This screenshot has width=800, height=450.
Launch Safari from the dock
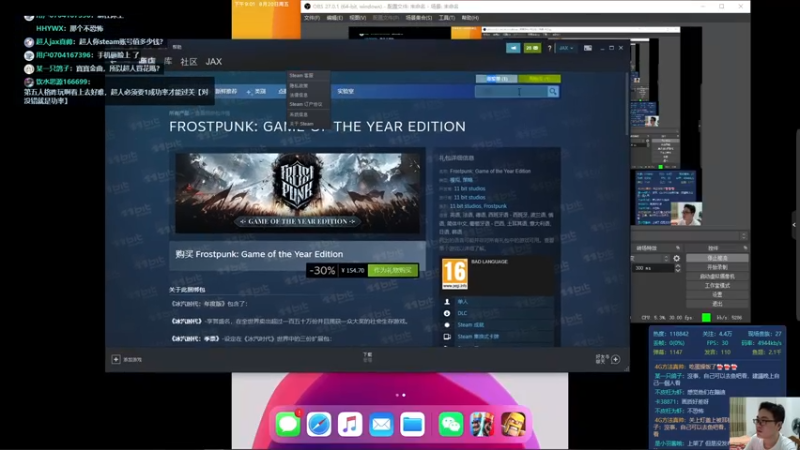pyautogui.click(x=319, y=424)
